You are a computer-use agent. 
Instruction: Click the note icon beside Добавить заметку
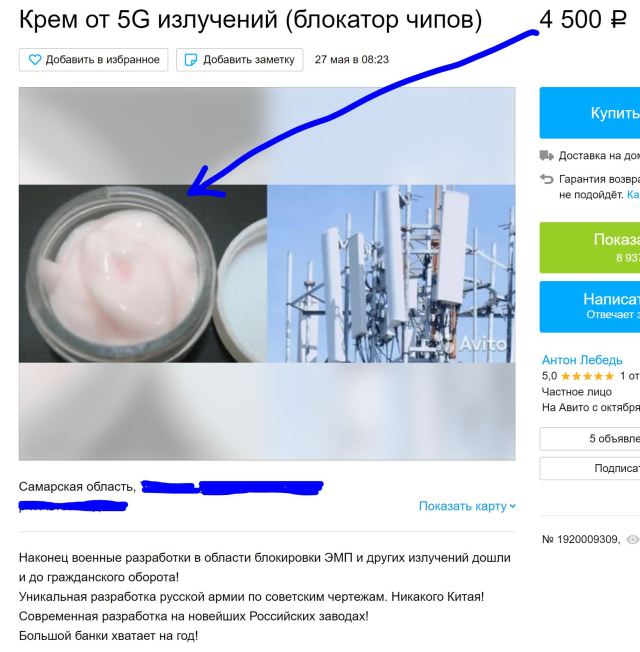click(x=190, y=59)
